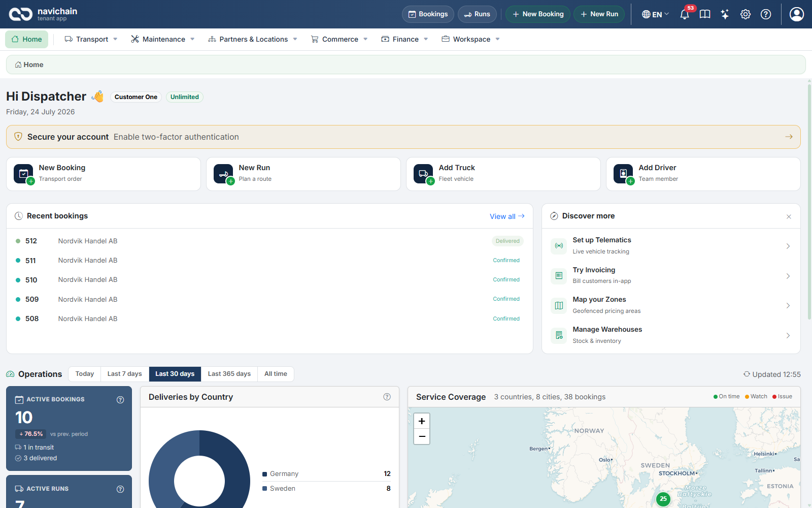812x508 pixels.
Task: Select Last 365 days period
Action: pos(229,374)
